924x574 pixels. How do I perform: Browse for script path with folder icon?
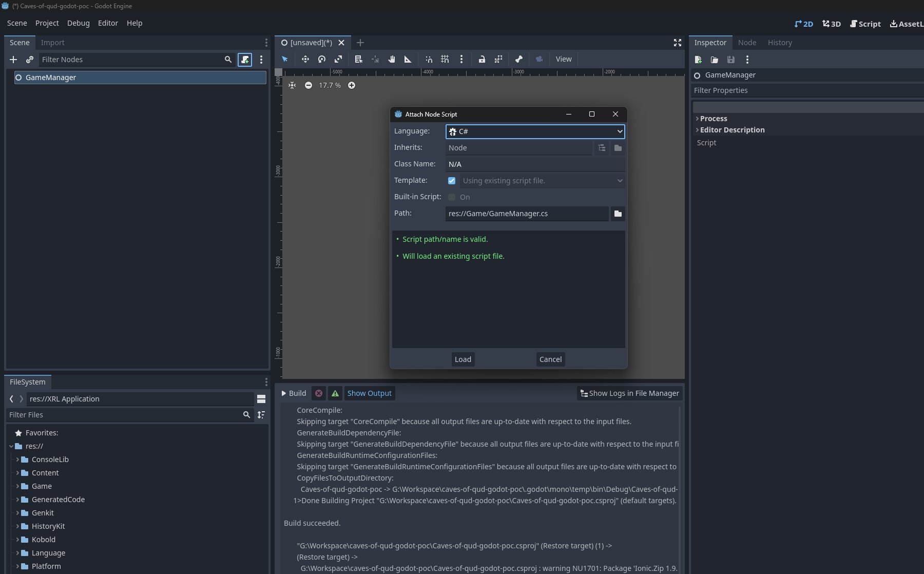pos(618,214)
